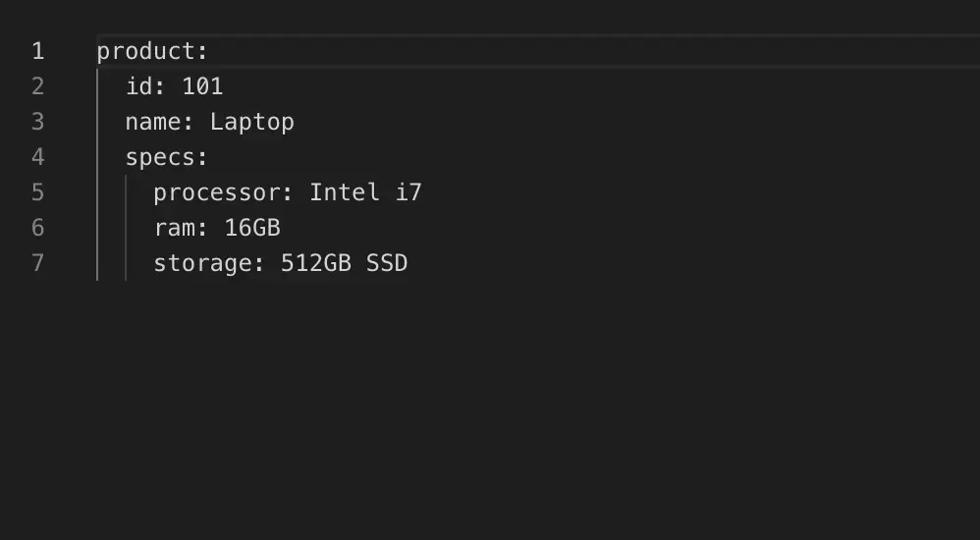980x540 pixels.
Task: Select line number 6 in the gutter
Action: (37, 228)
